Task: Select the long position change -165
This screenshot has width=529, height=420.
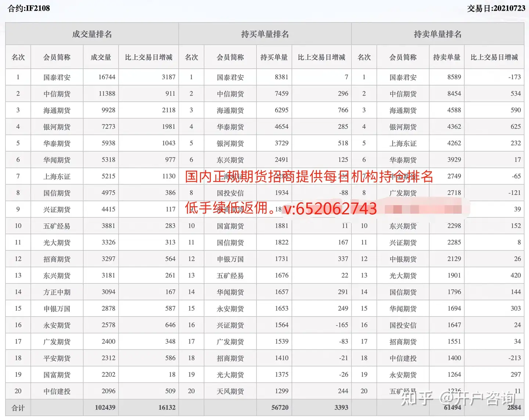Action: pos(342,325)
